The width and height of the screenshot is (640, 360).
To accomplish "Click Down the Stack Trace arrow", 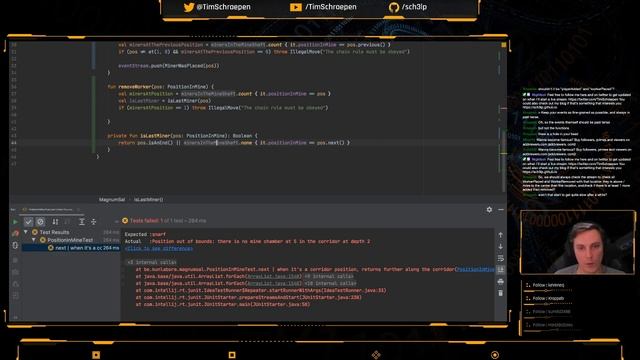I will pos(501,247).
